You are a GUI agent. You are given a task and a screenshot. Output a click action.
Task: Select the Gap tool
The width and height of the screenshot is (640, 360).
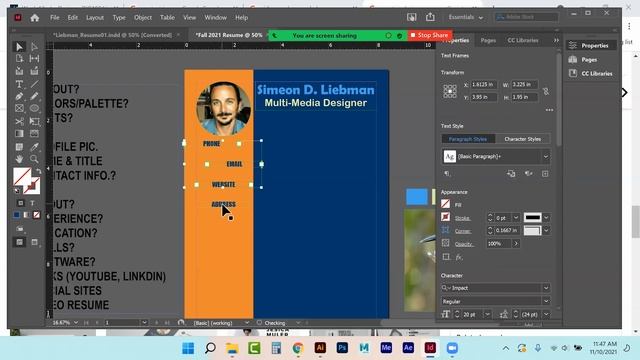point(34,59)
